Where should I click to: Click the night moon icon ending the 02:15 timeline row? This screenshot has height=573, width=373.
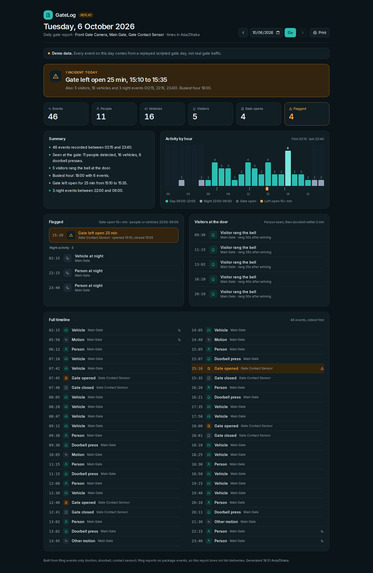(179, 330)
